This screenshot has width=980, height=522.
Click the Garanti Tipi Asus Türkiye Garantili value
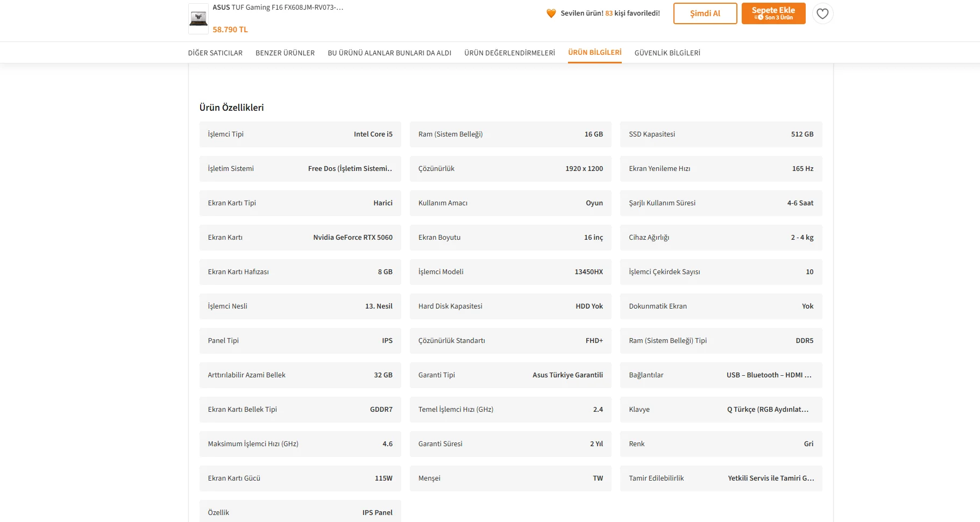click(x=568, y=375)
